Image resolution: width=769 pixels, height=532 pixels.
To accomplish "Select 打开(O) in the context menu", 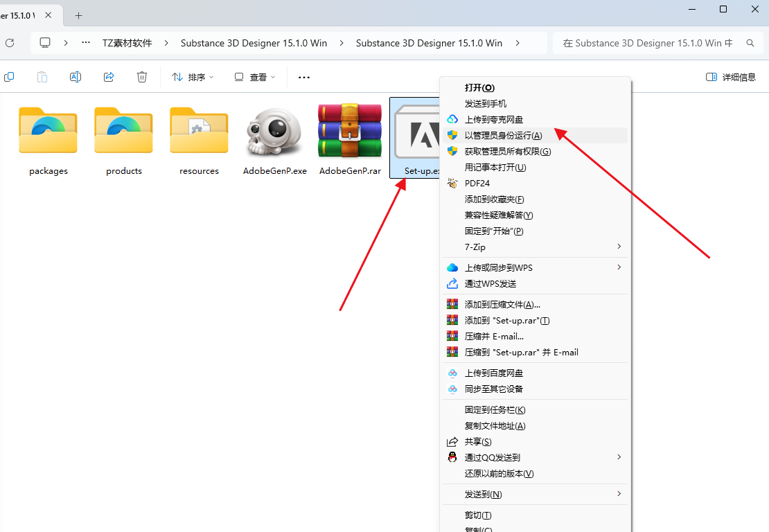I will point(479,87).
